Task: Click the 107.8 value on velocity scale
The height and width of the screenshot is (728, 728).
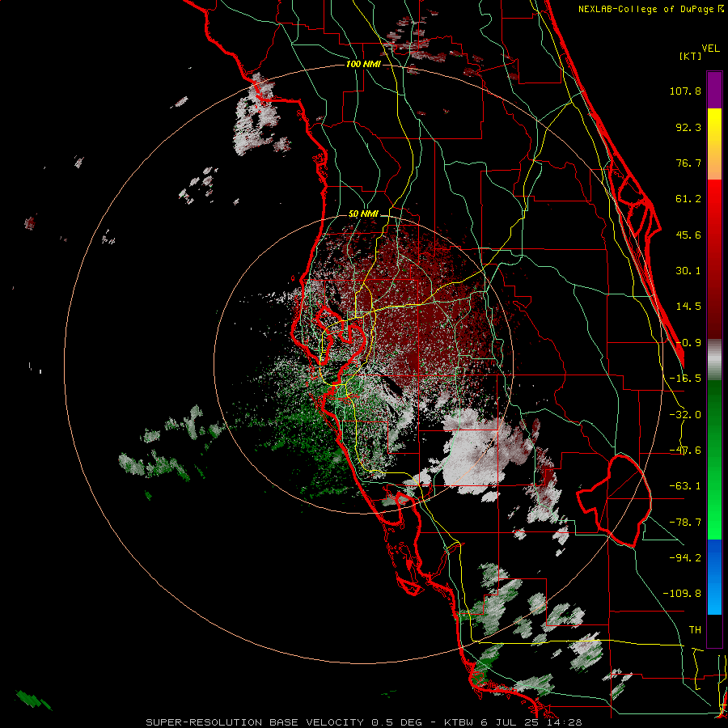Action: click(x=685, y=91)
